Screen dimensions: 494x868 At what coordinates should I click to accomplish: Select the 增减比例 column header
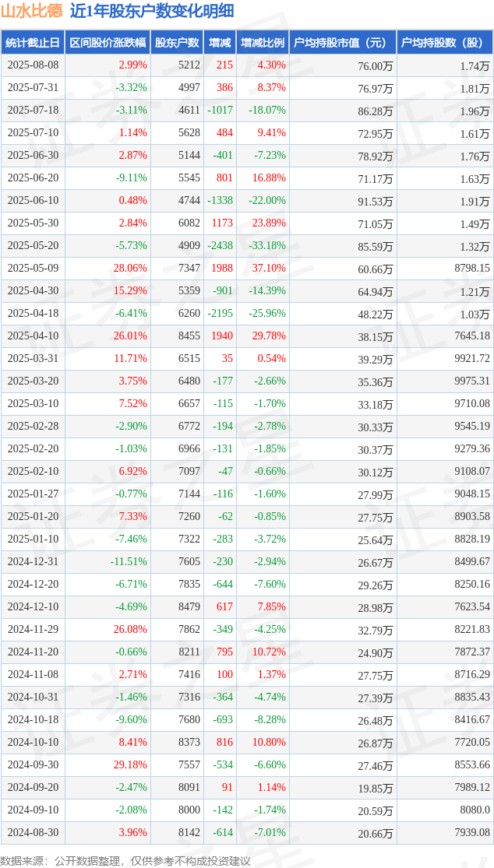coord(263,43)
